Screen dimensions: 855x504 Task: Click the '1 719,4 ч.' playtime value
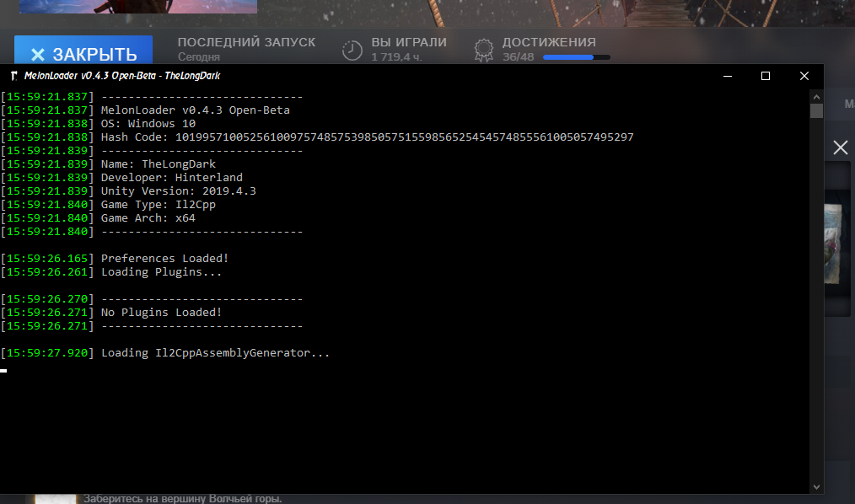[396, 57]
